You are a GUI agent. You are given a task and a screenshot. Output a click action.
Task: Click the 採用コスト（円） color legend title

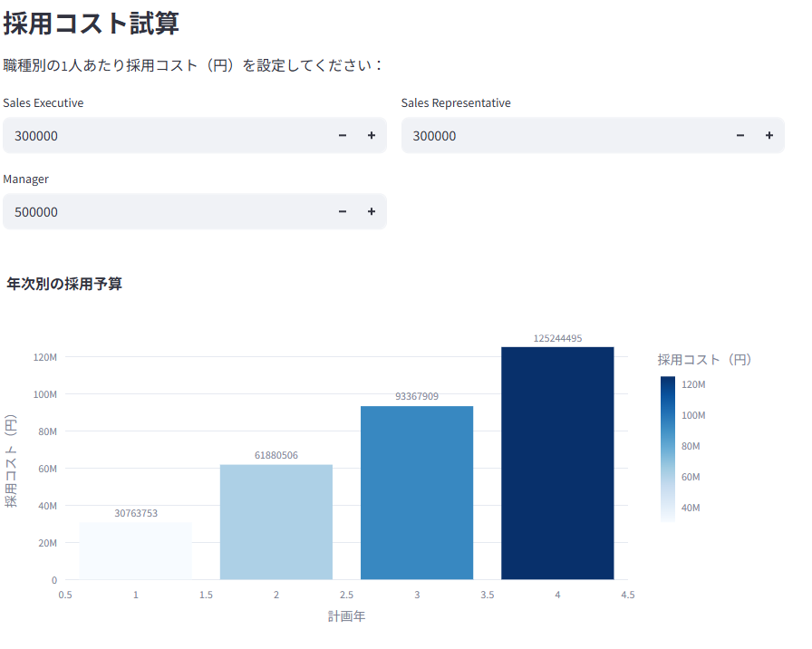704,360
